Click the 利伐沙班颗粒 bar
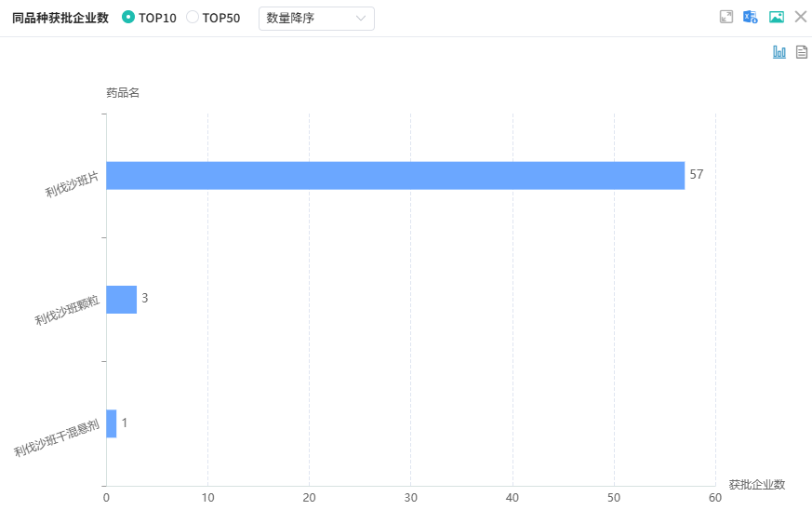The width and height of the screenshot is (812, 510). pos(122,299)
